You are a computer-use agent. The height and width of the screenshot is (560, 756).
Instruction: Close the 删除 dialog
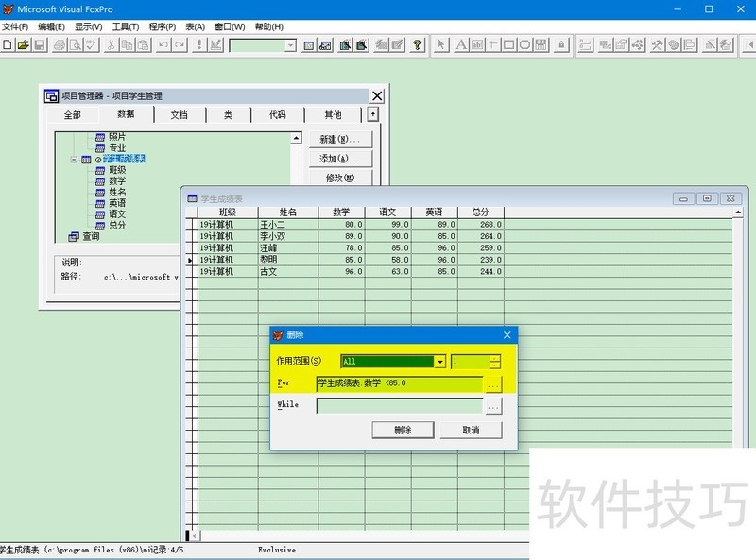[x=507, y=335]
